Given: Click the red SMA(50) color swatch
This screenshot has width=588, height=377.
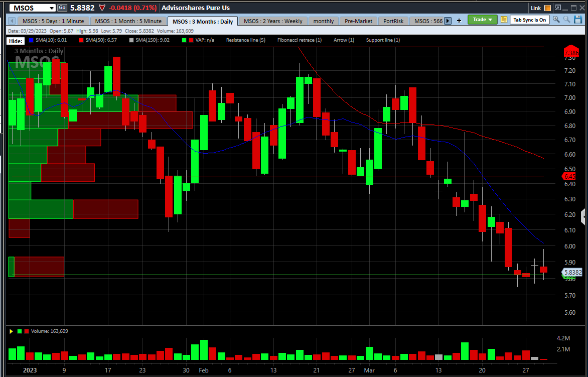Looking at the screenshot, I should pos(81,40).
